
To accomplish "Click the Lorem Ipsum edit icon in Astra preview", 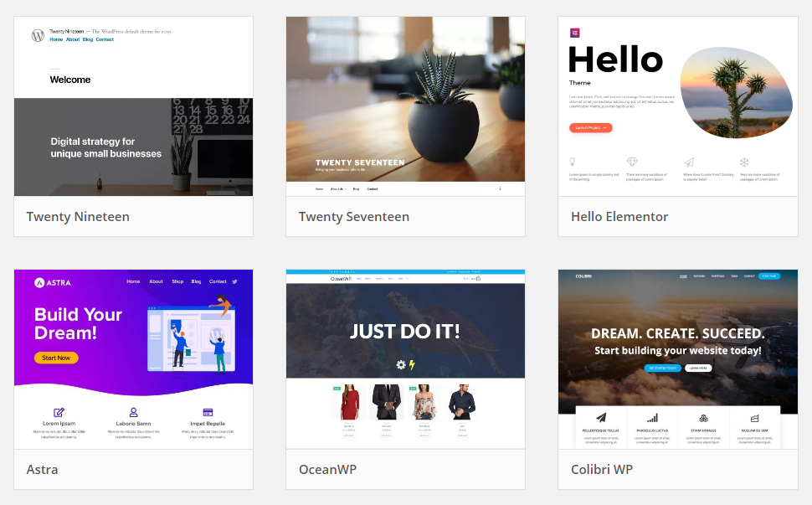I will [59, 412].
